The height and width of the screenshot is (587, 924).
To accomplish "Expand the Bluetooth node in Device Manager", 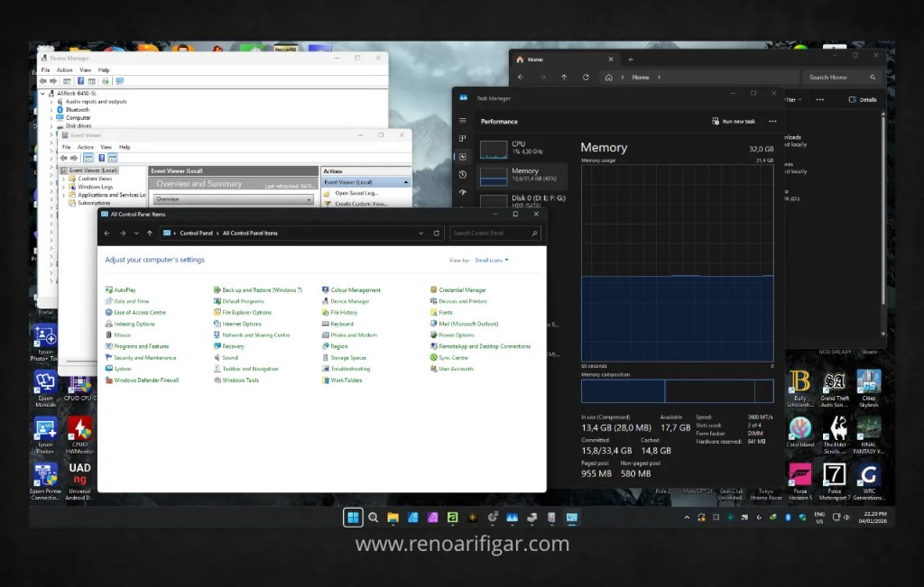I will [52, 110].
